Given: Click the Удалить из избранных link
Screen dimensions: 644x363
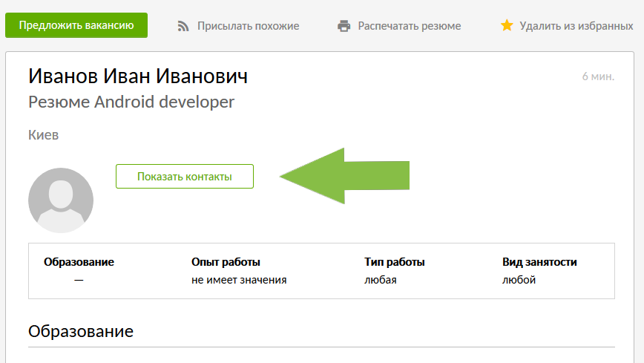Looking at the screenshot, I should click(576, 26).
